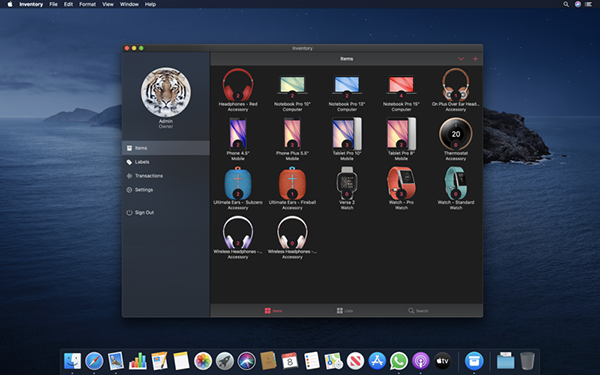This screenshot has height=375, width=600.
Task: Click the Siri icon in menu bar
Action: 578,4
